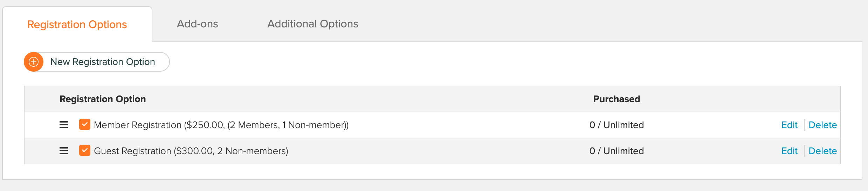Edit the Guest Registration option
The width and height of the screenshot is (868, 191).
point(789,151)
